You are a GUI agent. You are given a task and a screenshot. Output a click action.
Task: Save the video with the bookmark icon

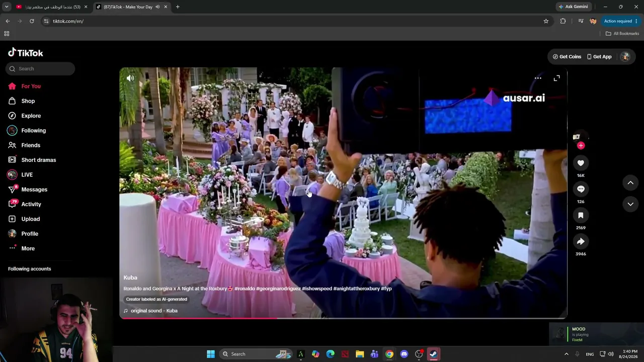581,215
